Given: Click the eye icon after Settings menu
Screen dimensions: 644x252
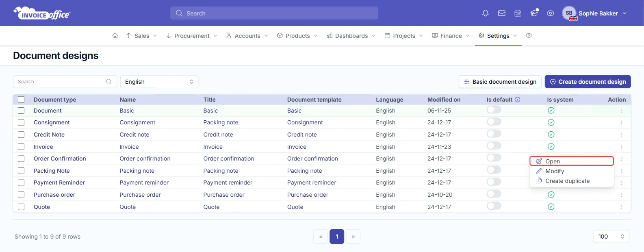Looking at the screenshot, I should pos(529,36).
